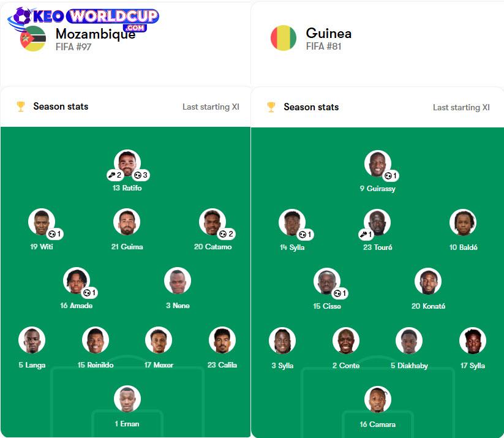Select Mozambique's Last starting XI tab
This screenshot has height=438, width=504.
pos(211,107)
